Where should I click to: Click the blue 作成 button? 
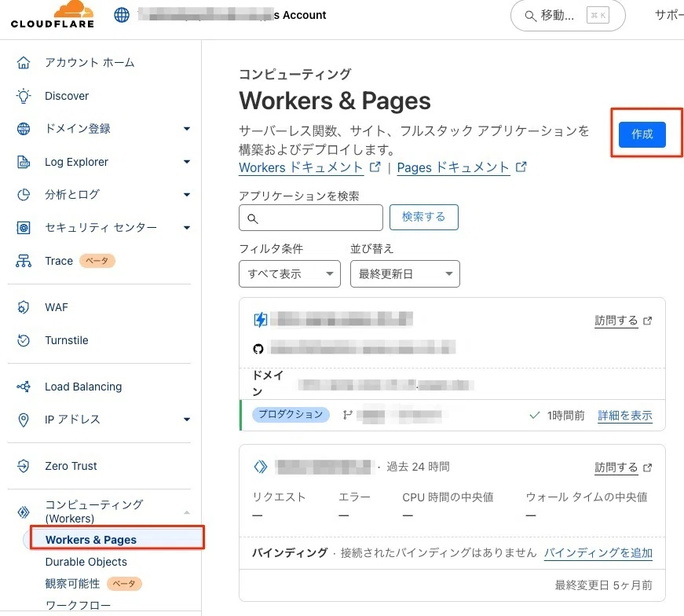coord(642,134)
